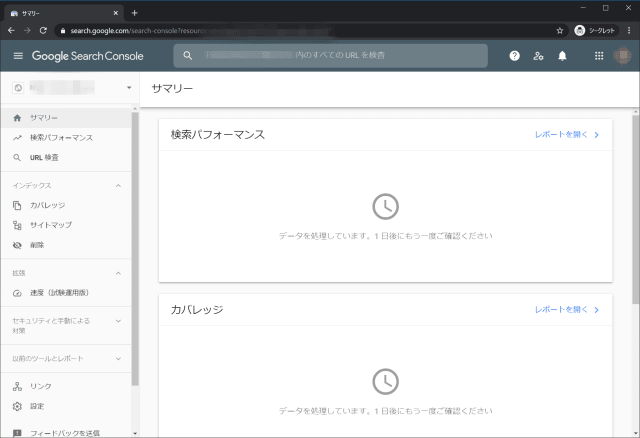Click the crossed-eye icon beside 削除
The height and width of the screenshot is (438, 640).
(17, 245)
